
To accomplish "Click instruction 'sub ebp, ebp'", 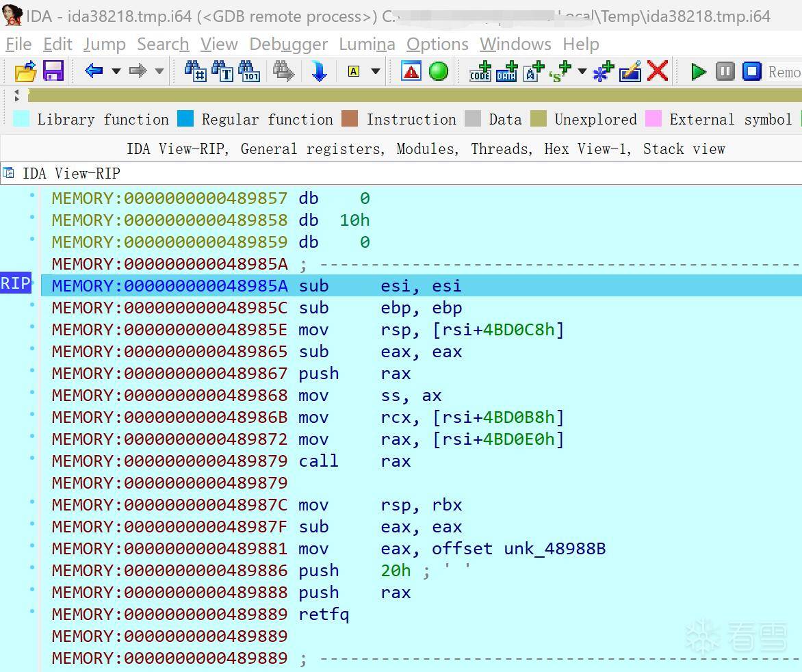I will point(380,308).
